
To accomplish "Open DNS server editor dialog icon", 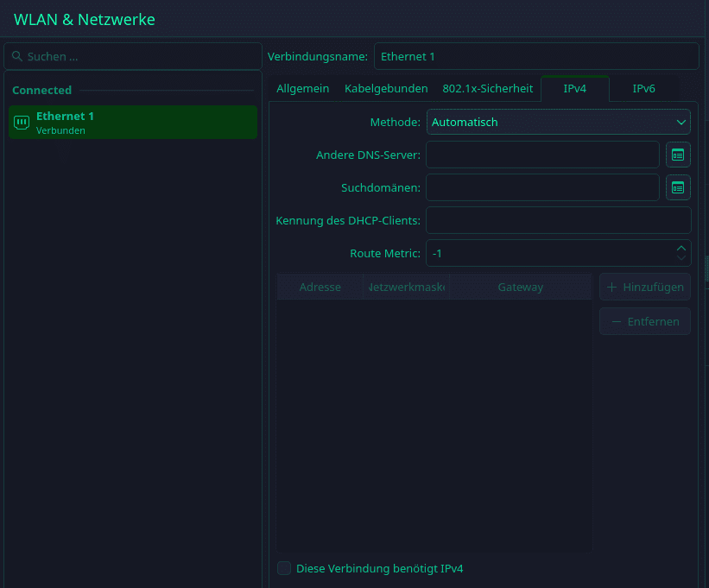I will point(678,155).
